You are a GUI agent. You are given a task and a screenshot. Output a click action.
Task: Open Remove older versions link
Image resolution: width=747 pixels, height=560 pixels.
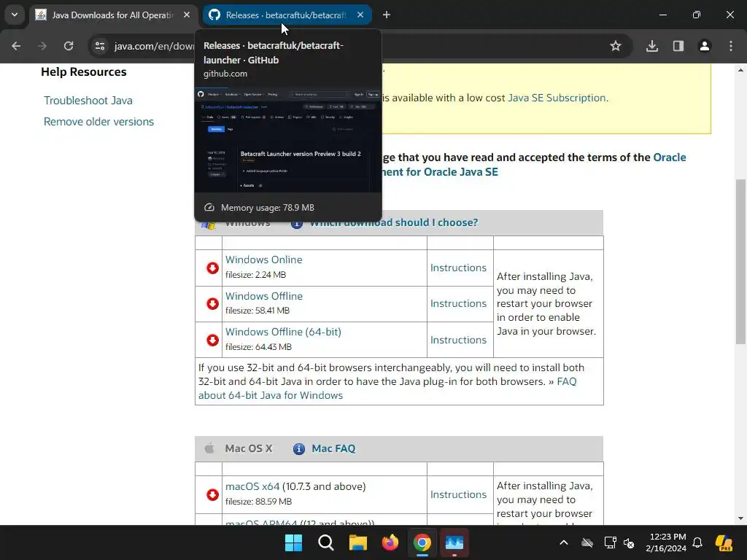click(x=98, y=122)
